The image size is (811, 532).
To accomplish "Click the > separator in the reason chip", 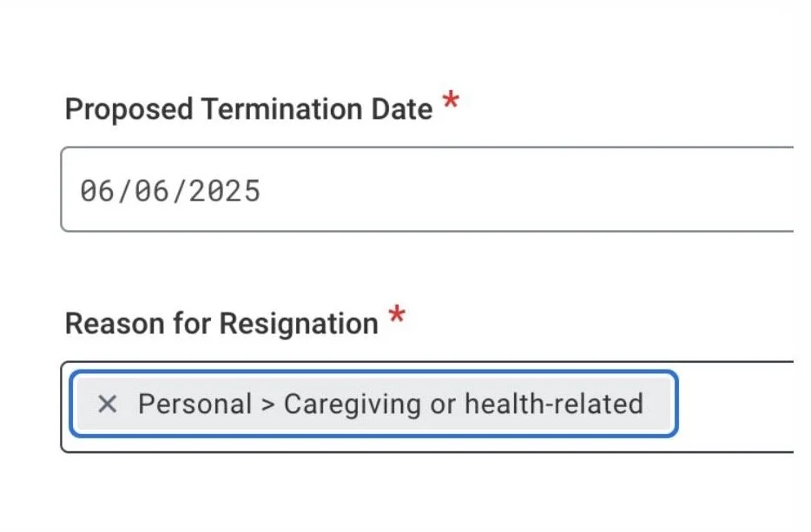I will (268, 404).
